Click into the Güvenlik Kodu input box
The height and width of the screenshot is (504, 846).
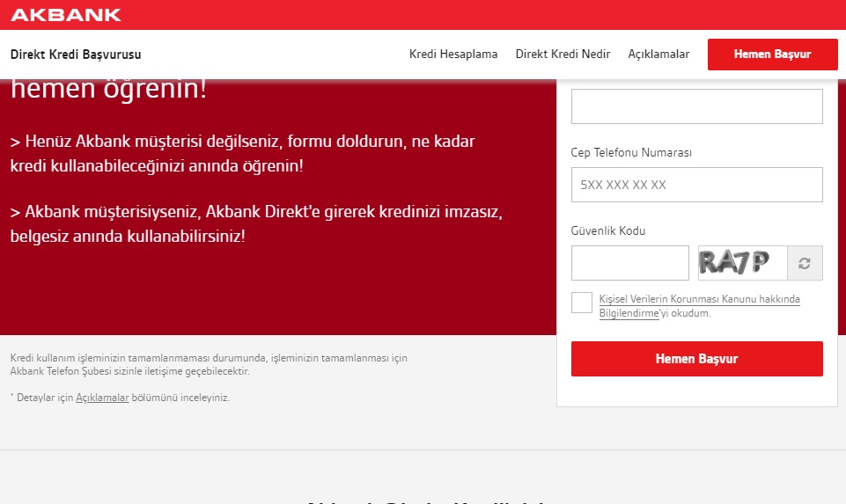629,263
